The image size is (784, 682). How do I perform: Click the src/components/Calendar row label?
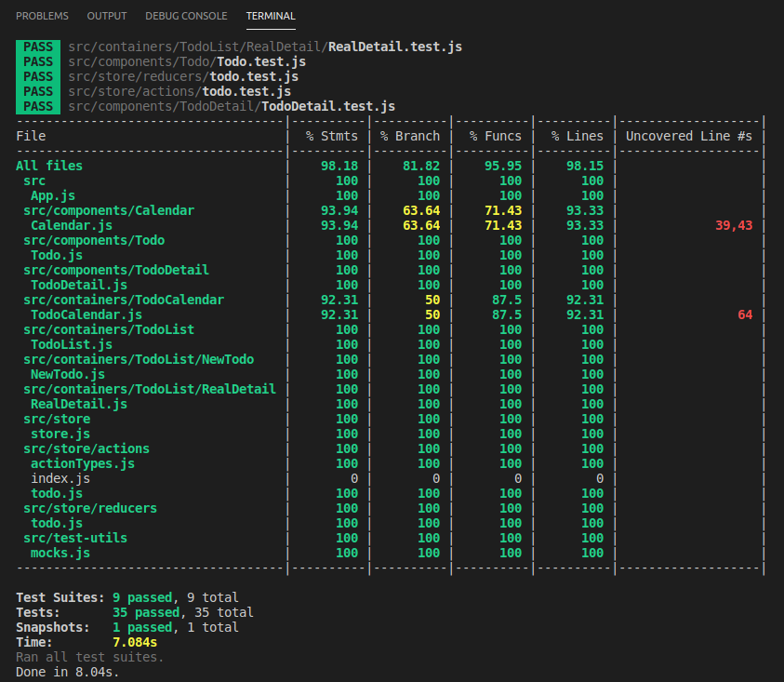coord(109,210)
